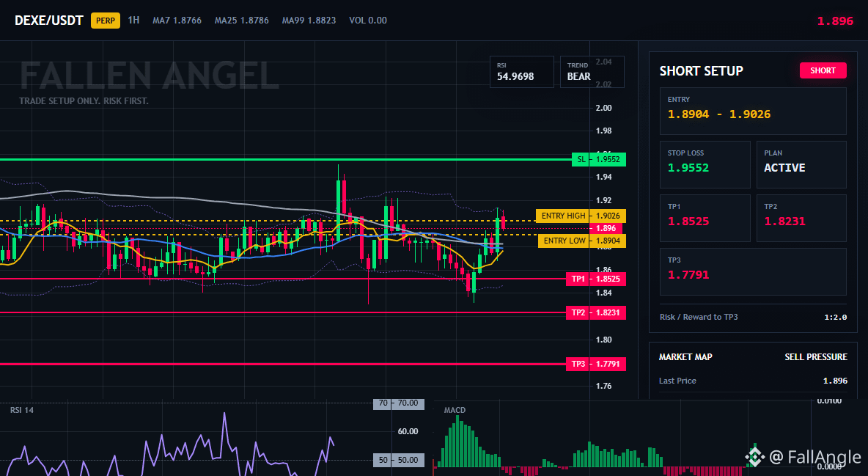868x476 pixels.
Task: Click the 1.80 price axis value
Action: pos(603,339)
